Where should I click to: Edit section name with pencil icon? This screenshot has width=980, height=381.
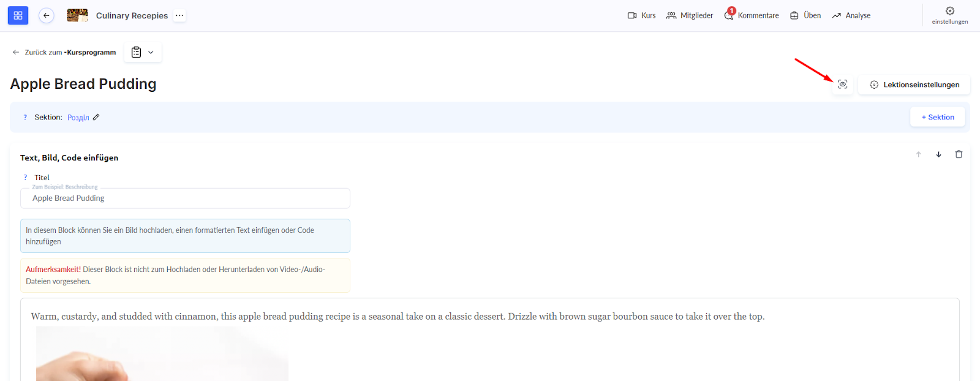click(96, 117)
